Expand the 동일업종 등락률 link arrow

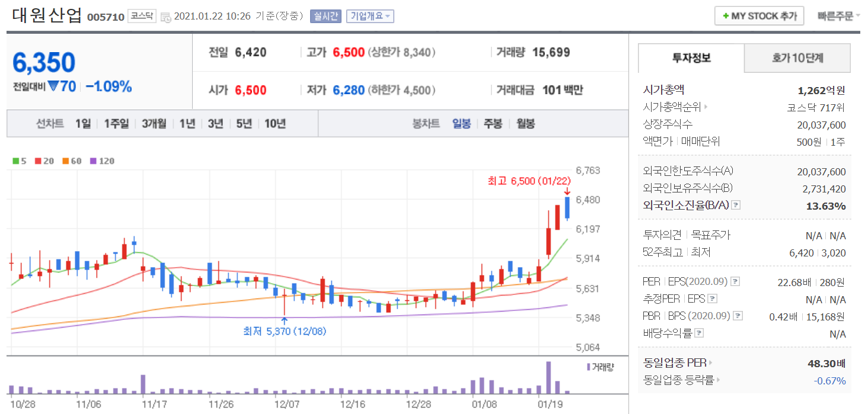(x=718, y=380)
